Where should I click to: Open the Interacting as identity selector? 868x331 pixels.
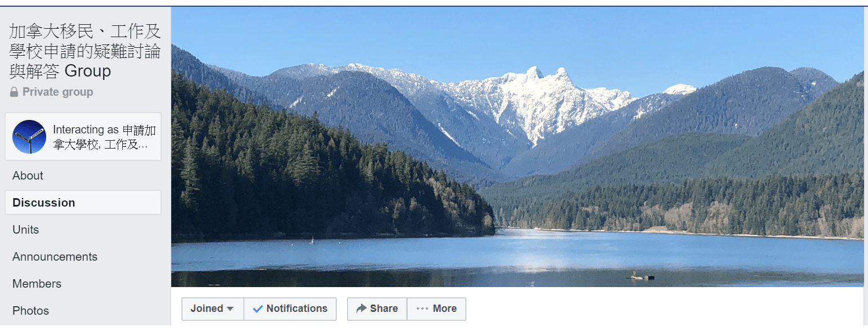tap(83, 137)
